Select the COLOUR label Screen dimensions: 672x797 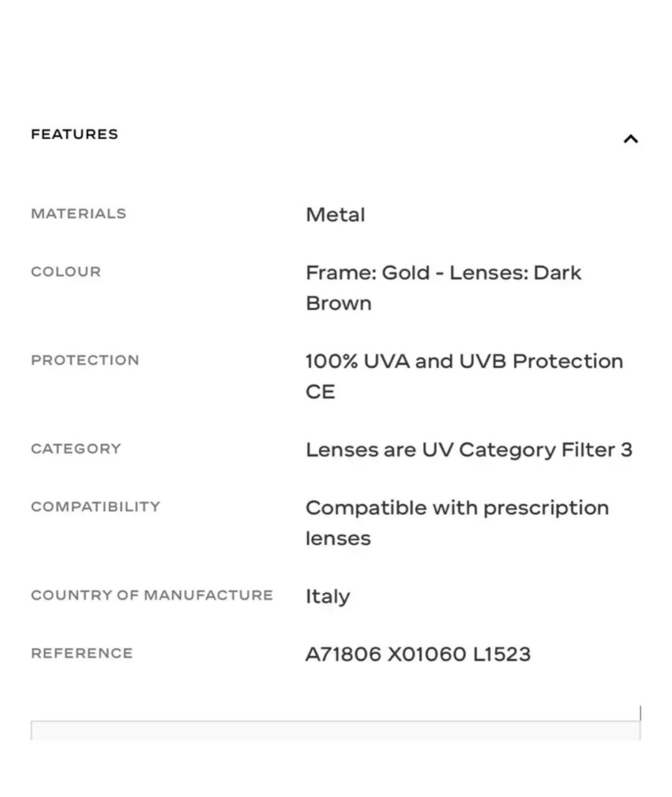(x=66, y=272)
